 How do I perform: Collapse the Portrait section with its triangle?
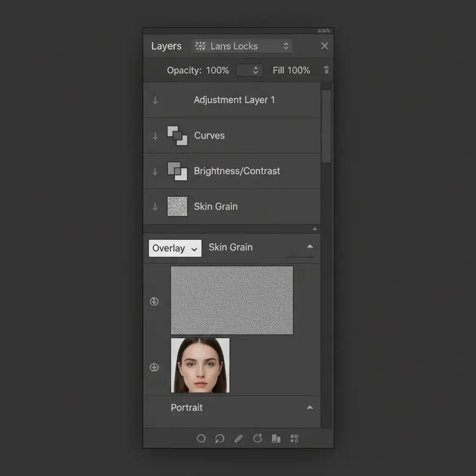tap(310, 408)
